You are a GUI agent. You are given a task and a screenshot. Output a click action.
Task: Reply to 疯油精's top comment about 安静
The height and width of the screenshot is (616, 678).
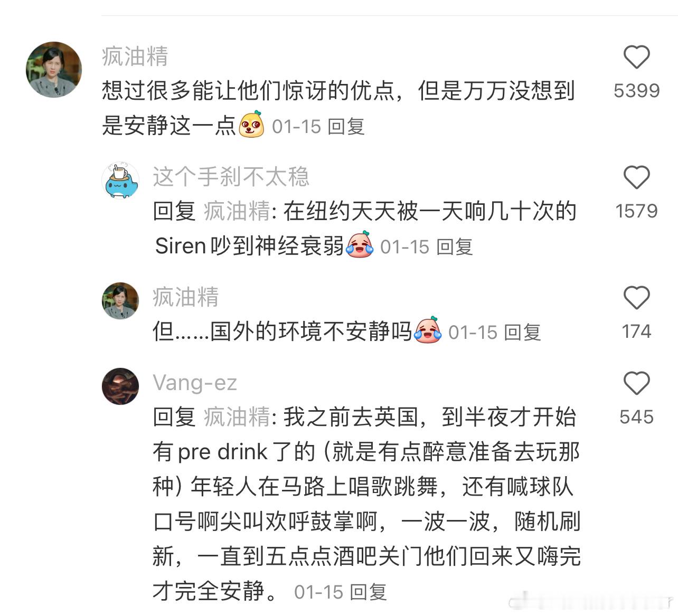(346, 127)
